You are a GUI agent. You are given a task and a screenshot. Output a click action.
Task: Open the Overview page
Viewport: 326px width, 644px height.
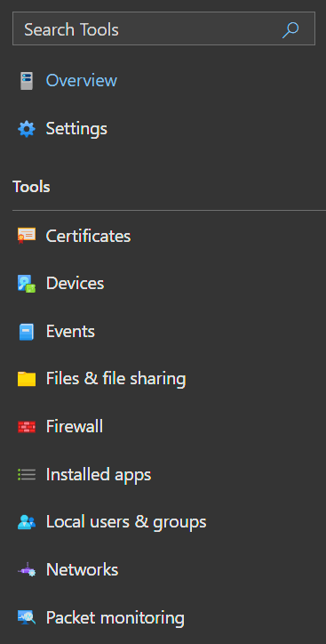pos(81,80)
